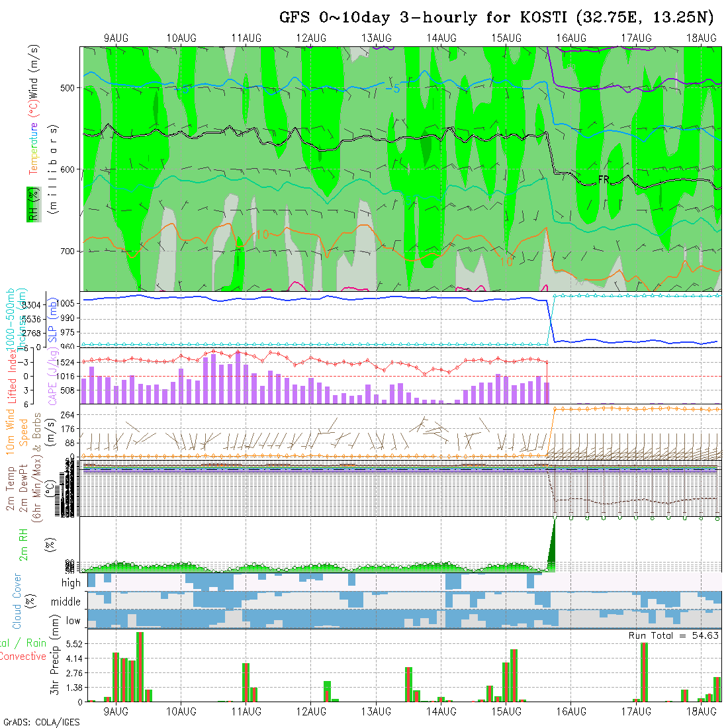Click the FR freezing-level label
This screenshot has height=728, width=728.
(x=603, y=179)
